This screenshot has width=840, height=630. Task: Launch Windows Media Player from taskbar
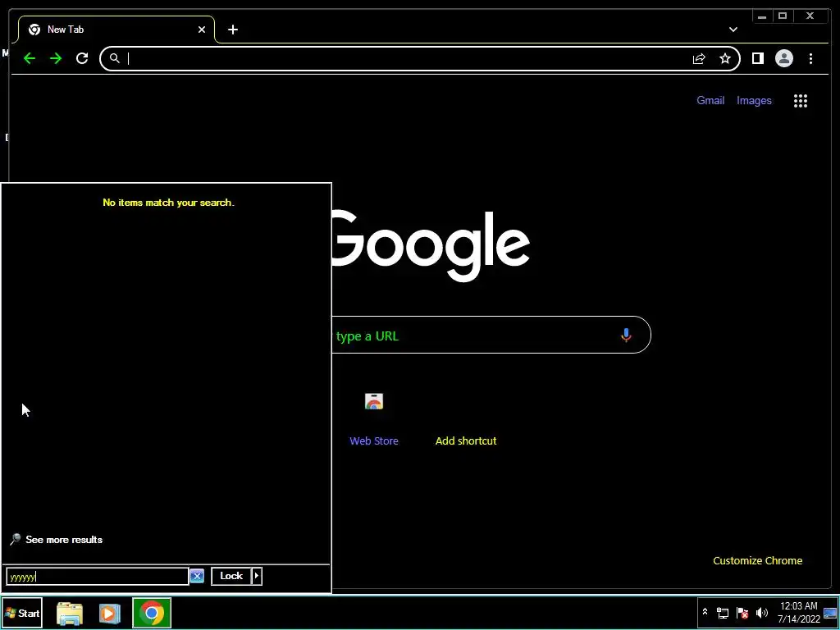pos(109,614)
